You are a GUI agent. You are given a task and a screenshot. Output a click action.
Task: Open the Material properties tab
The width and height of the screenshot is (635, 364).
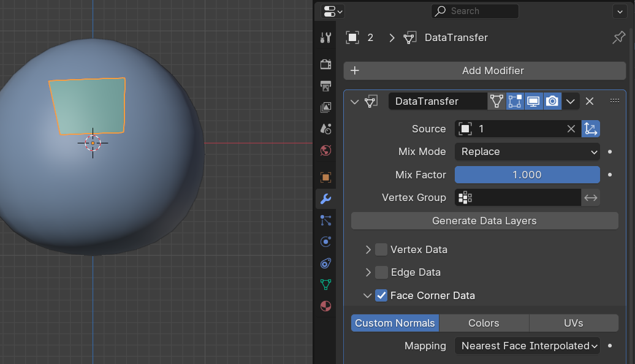[325, 306]
